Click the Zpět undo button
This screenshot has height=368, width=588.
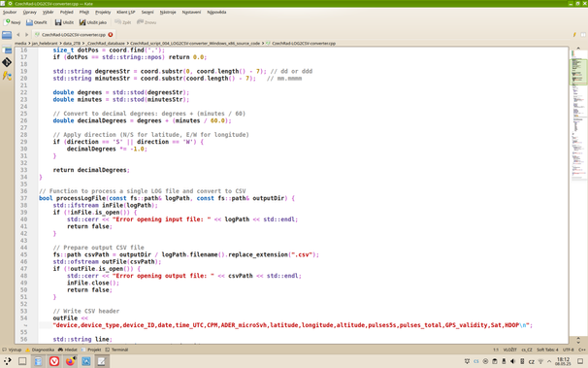123,22
